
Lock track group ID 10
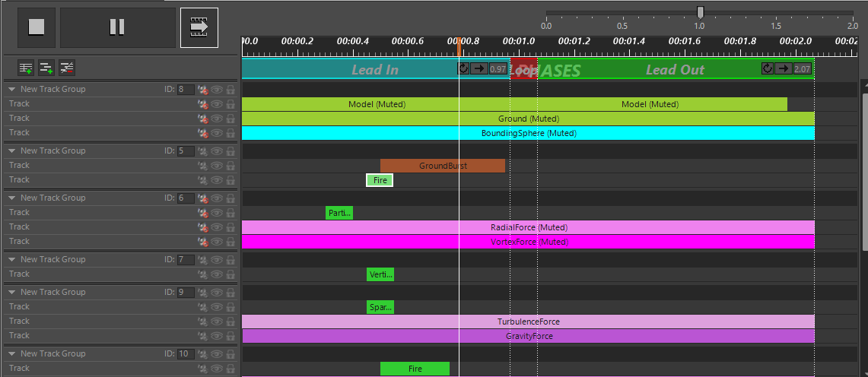231,353
